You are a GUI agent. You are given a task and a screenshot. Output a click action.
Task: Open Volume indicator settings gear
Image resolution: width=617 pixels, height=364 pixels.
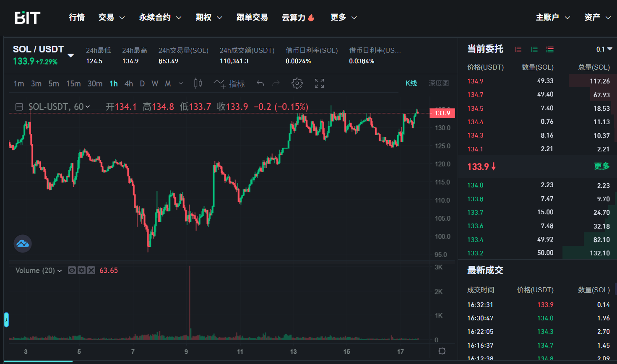pyautogui.click(x=81, y=270)
